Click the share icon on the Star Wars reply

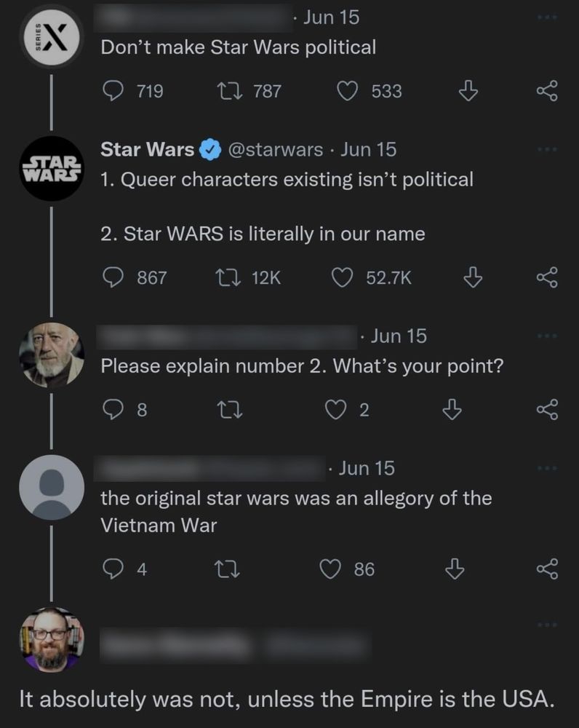point(549,277)
